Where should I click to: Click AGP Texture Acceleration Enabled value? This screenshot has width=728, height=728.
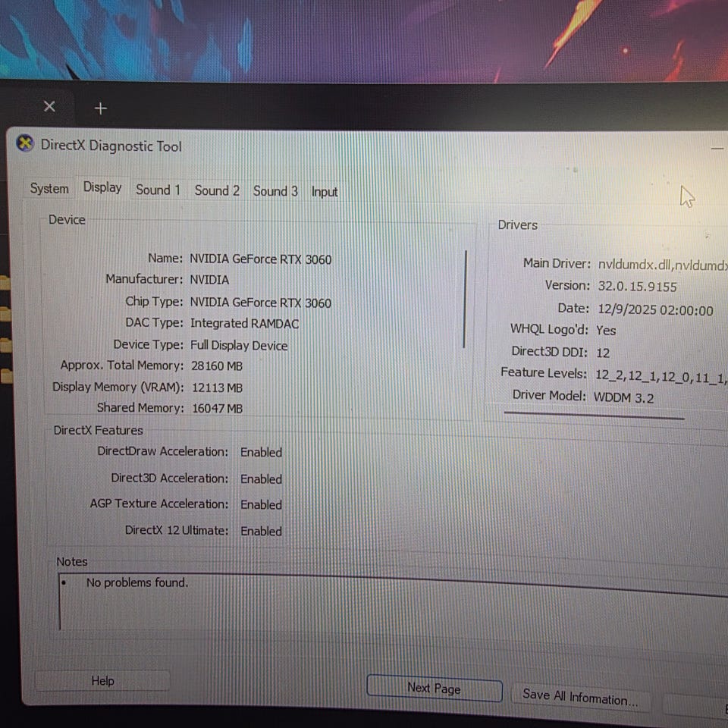261,505
